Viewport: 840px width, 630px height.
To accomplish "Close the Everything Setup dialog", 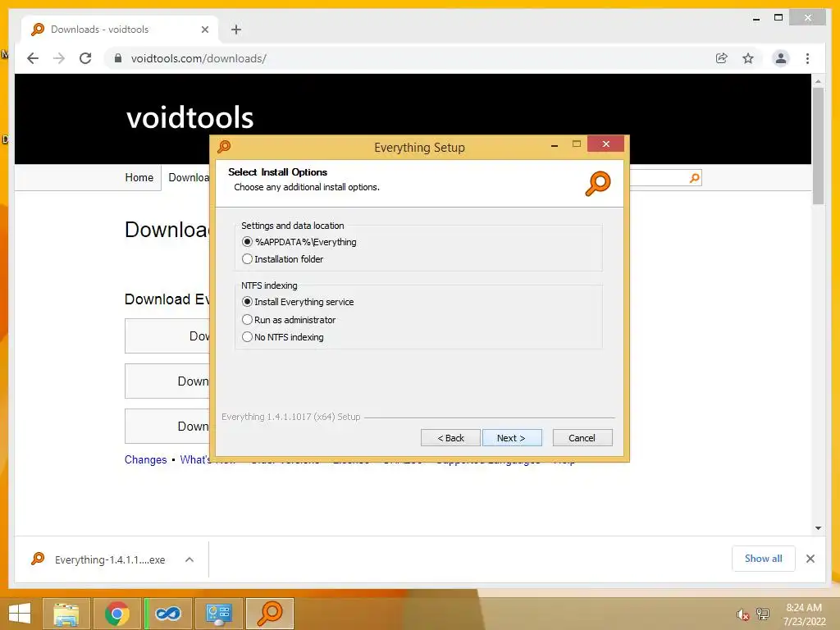I will tap(606, 144).
